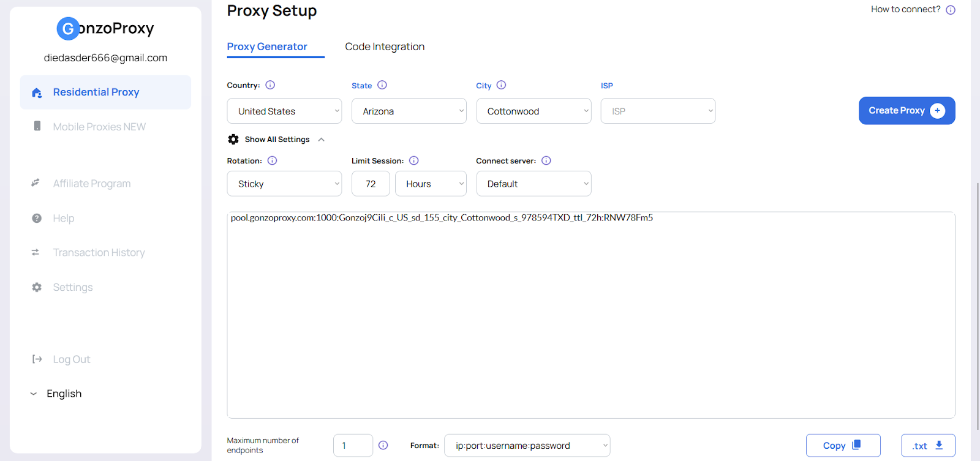This screenshot has height=461, width=980.
Task: Click the account email diedasder666@gmail.com
Action: [x=105, y=58]
